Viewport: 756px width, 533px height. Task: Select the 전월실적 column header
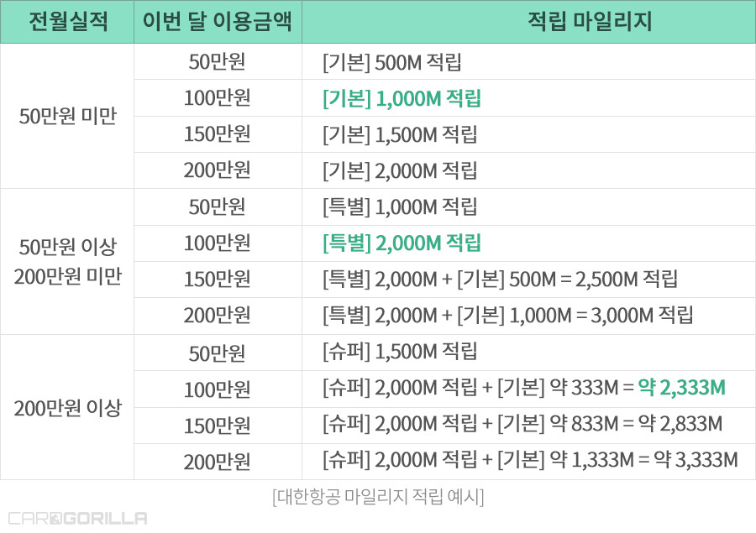coord(67,22)
